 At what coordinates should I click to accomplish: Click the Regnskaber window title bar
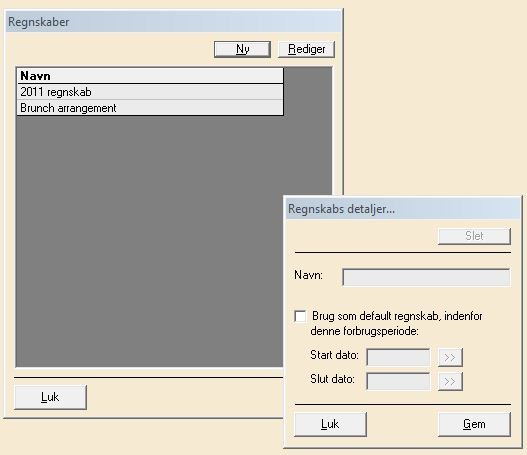pos(173,22)
